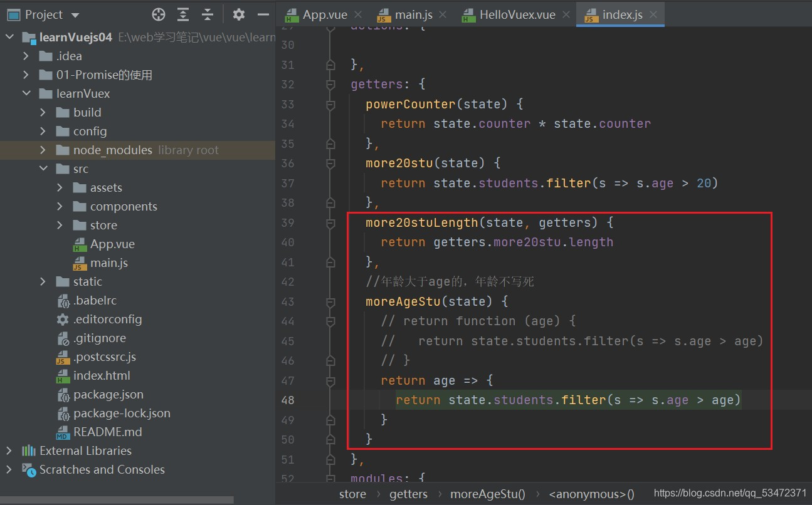Viewport: 812px width, 505px height.
Task: Click the Collapse All toolbar icon
Action: (208, 14)
